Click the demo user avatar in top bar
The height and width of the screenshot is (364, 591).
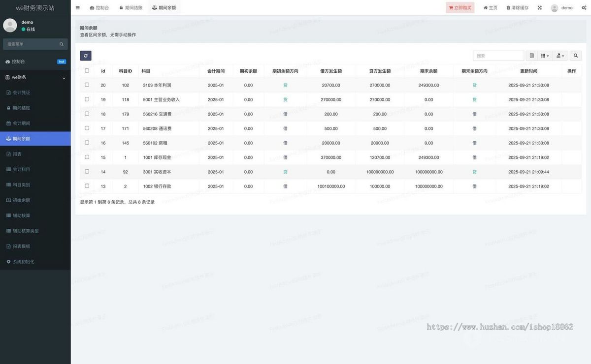[555, 8]
